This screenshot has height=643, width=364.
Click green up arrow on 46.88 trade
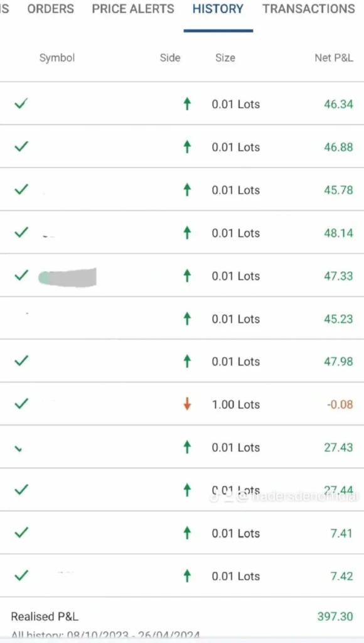point(187,147)
